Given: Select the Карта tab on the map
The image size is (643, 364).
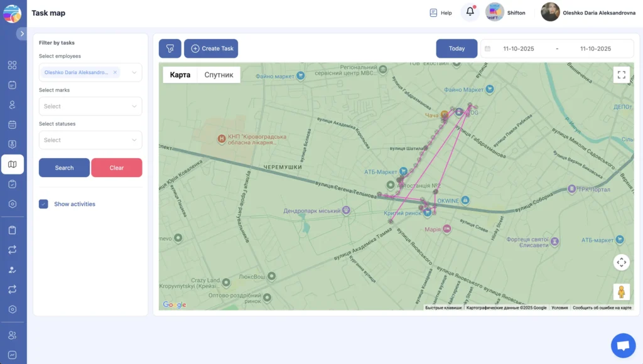Looking at the screenshot, I should (x=180, y=74).
